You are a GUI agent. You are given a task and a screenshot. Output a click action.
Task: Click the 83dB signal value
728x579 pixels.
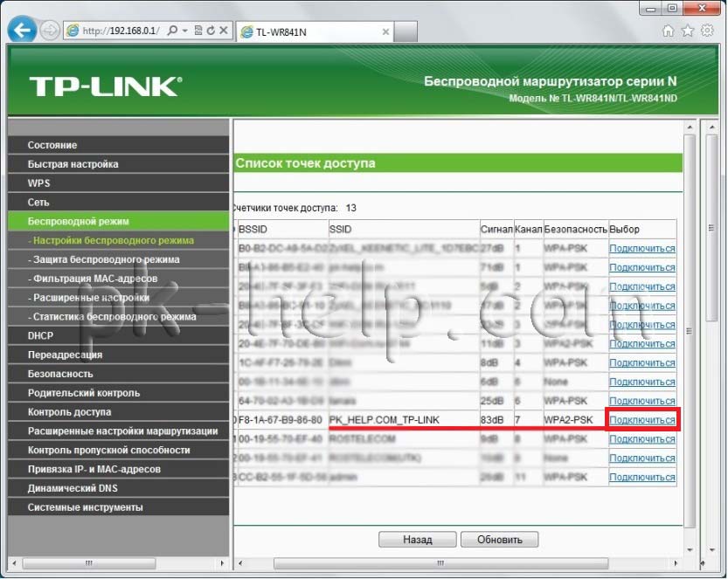coord(492,420)
